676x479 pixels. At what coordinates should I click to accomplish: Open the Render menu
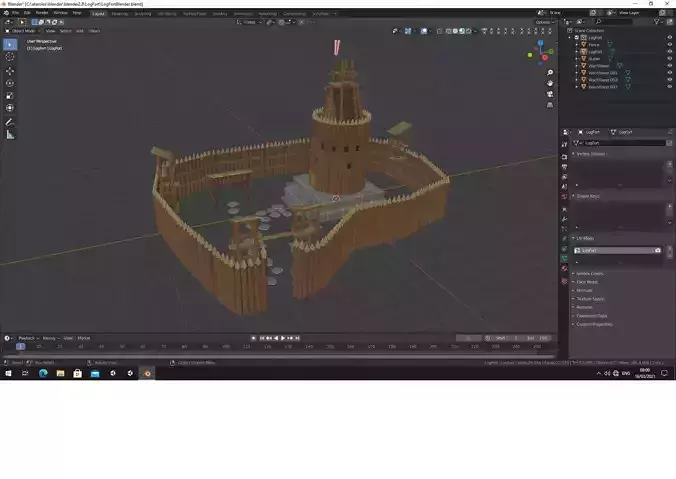[x=42, y=13]
